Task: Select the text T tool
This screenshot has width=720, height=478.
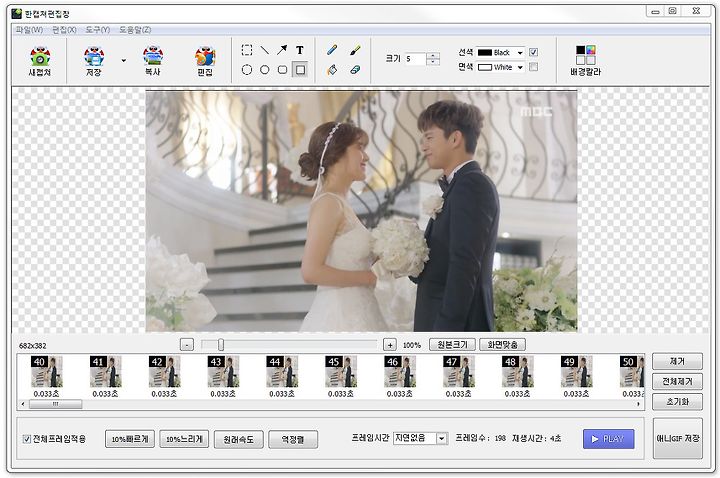Action: click(x=300, y=50)
